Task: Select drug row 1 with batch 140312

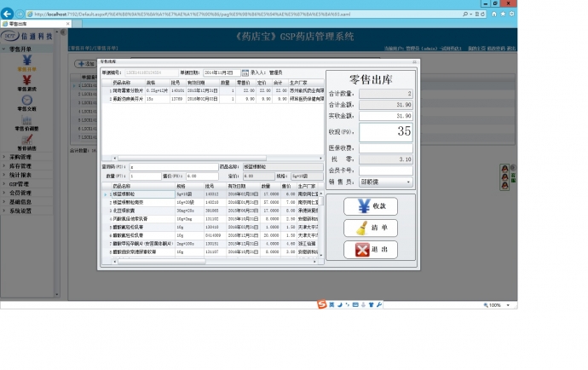Action: (210, 194)
